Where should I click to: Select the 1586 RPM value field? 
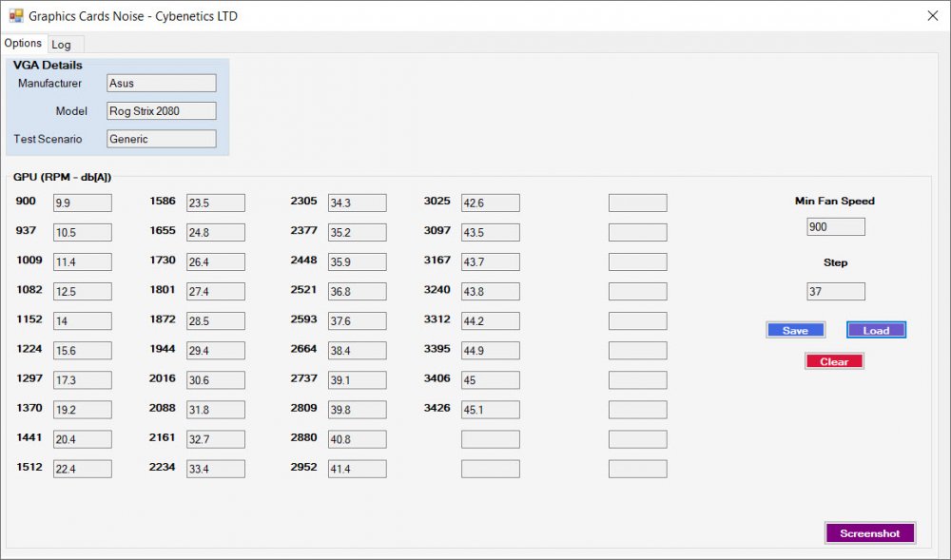point(215,203)
